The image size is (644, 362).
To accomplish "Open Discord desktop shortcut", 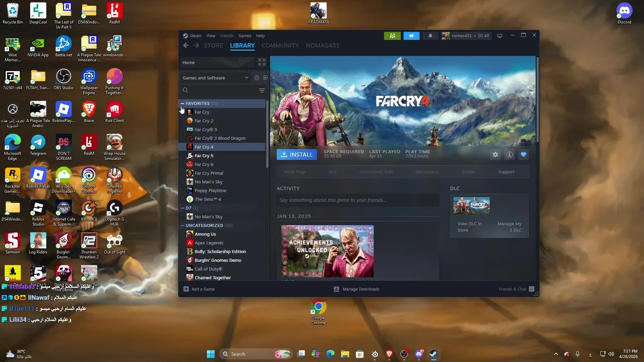I will (x=624, y=14).
